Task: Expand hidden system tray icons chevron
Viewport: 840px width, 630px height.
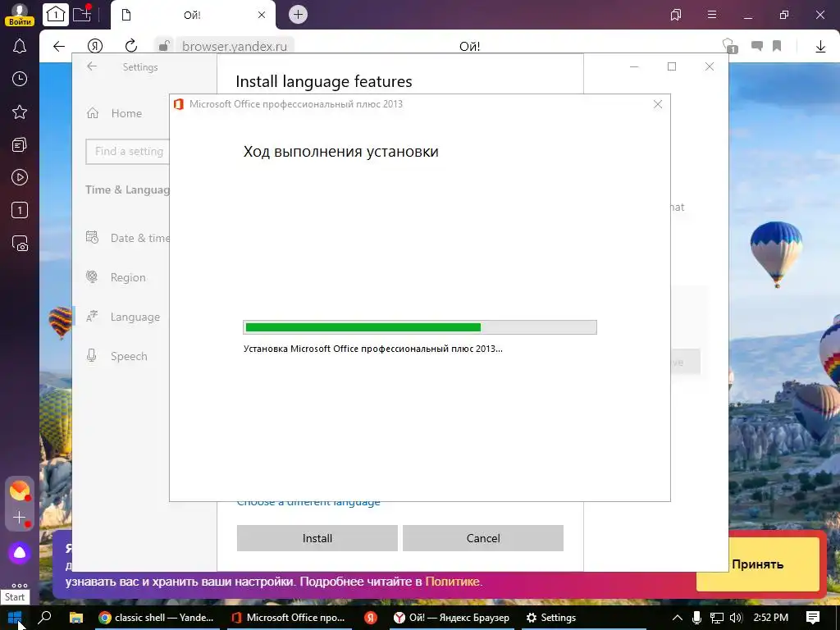Action: point(677,618)
